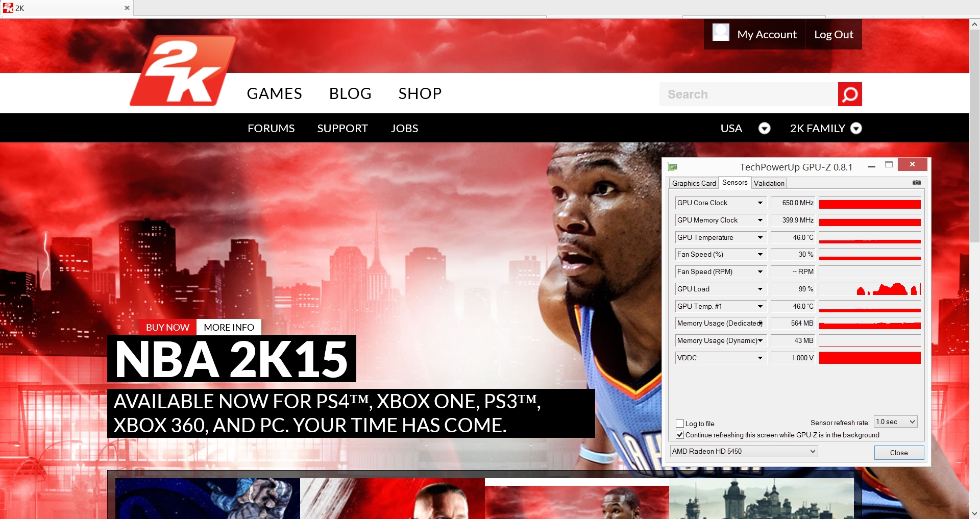Expand the GPU Load sensor dropdown

click(760, 289)
